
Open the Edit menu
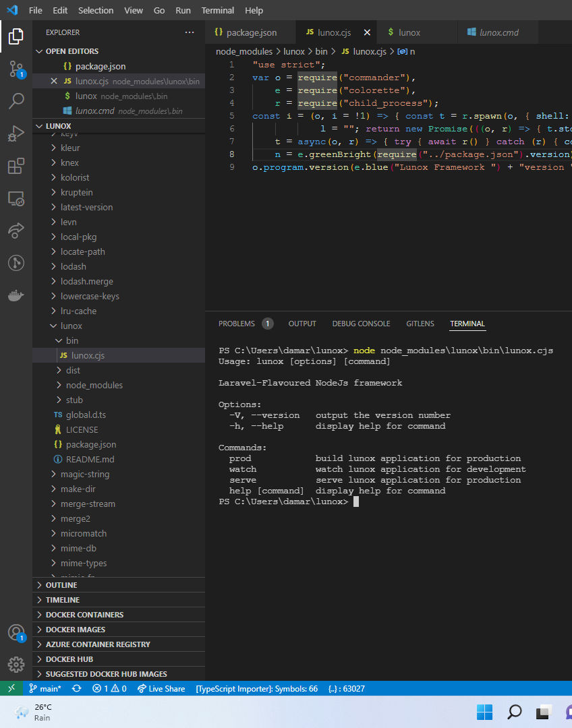pyautogui.click(x=60, y=10)
